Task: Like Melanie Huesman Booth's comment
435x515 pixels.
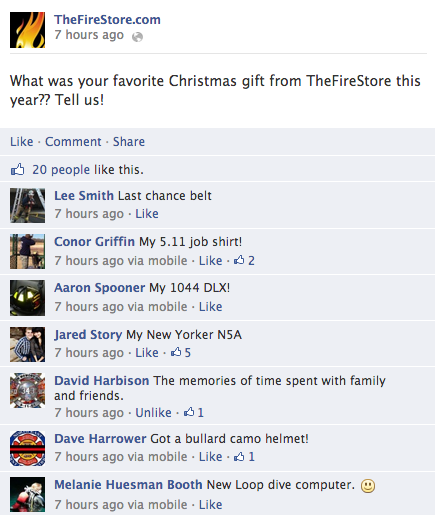Action: pos(211,504)
